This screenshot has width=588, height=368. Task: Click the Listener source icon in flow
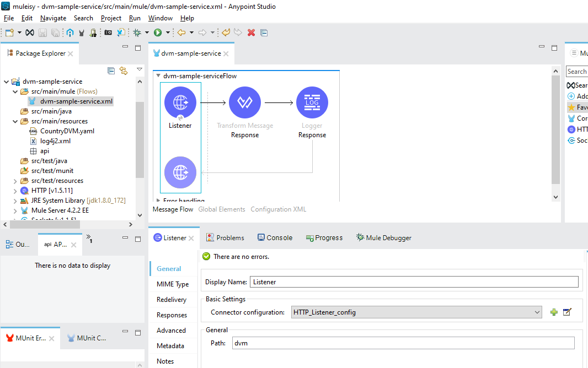(x=180, y=102)
